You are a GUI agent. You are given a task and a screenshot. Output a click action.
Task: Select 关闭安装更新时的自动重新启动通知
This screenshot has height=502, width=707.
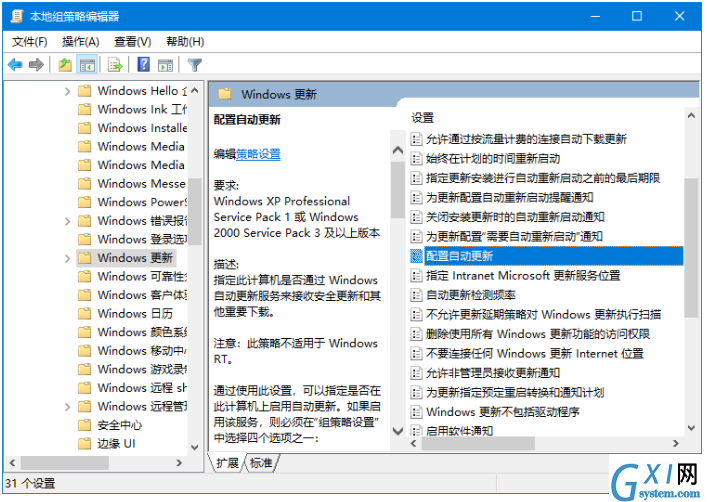pyautogui.click(x=515, y=217)
